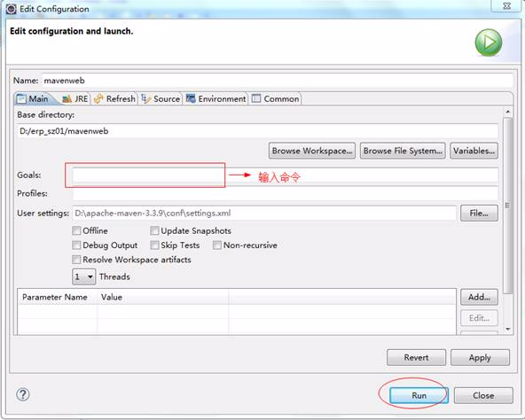The image size is (525, 420).
Task: Click the User settings path field
Action: click(x=264, y=214)
